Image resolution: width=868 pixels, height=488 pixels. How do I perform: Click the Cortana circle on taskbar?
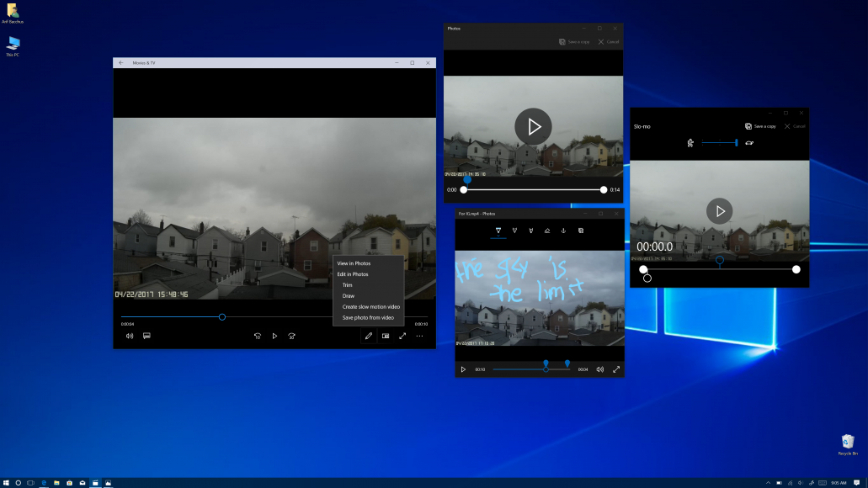[19, 483]
